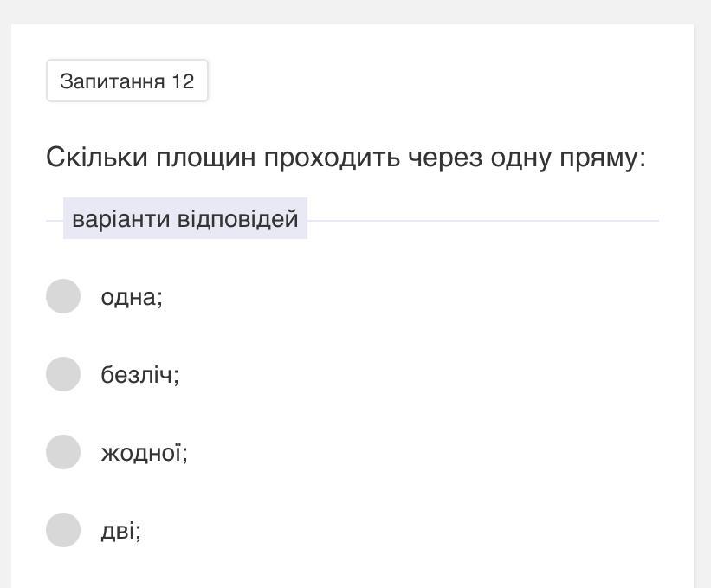Click the "варіанти відповідей" section label
This screenshot has width=711, height=588.
click(185, 218)
